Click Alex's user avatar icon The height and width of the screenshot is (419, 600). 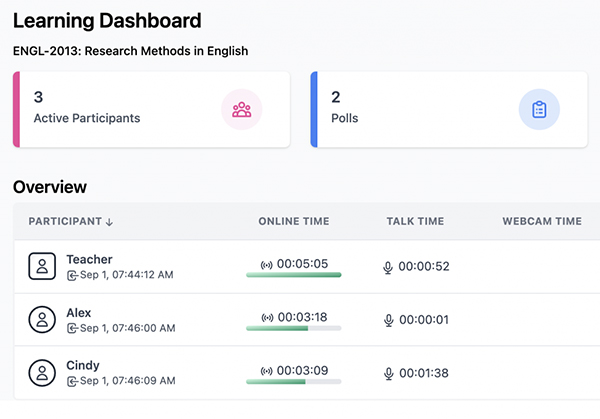42,320
